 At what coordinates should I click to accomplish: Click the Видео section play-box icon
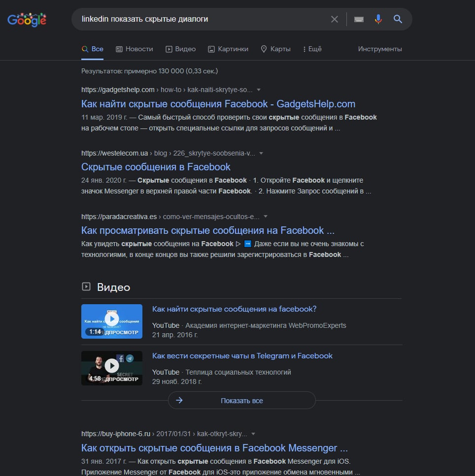[x=86, y=286]
